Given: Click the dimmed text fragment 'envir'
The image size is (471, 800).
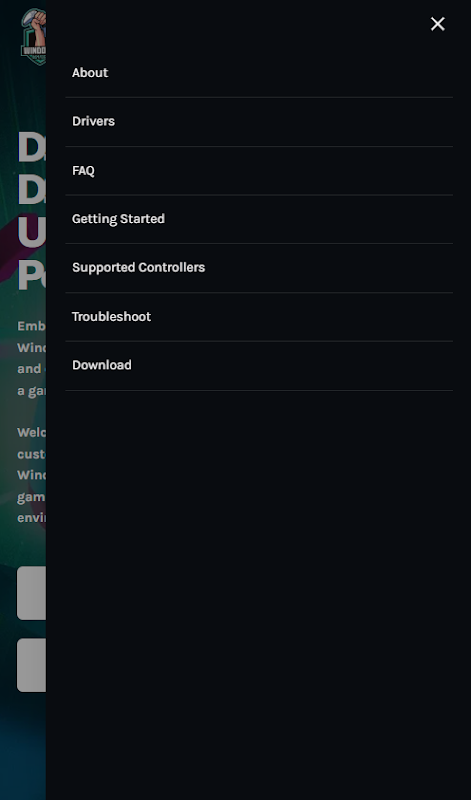Looking at the screenshot, I should click(32, 517).
